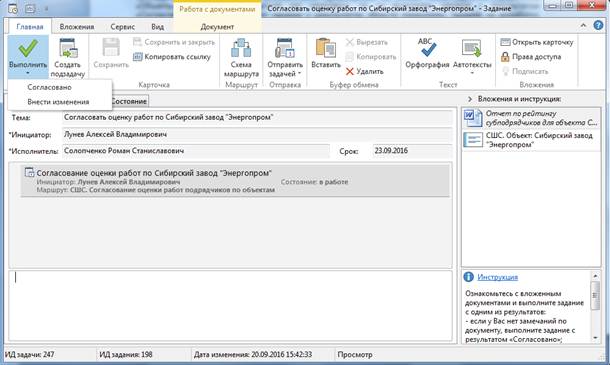Click instruction panel scroll up arrow
The height and width of the screenshot is (365, 610).
pos(595,276)
